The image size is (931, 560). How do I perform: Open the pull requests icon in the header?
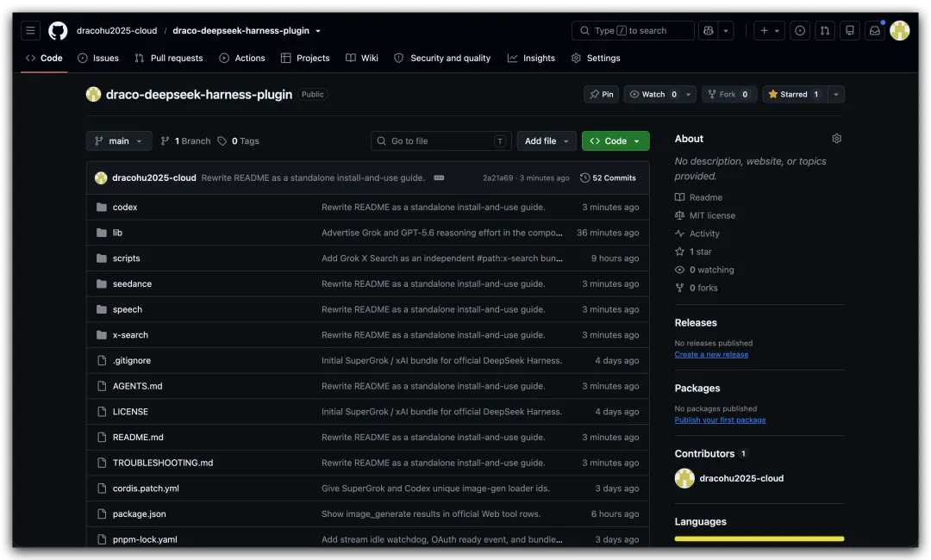[x=825, y=30]
